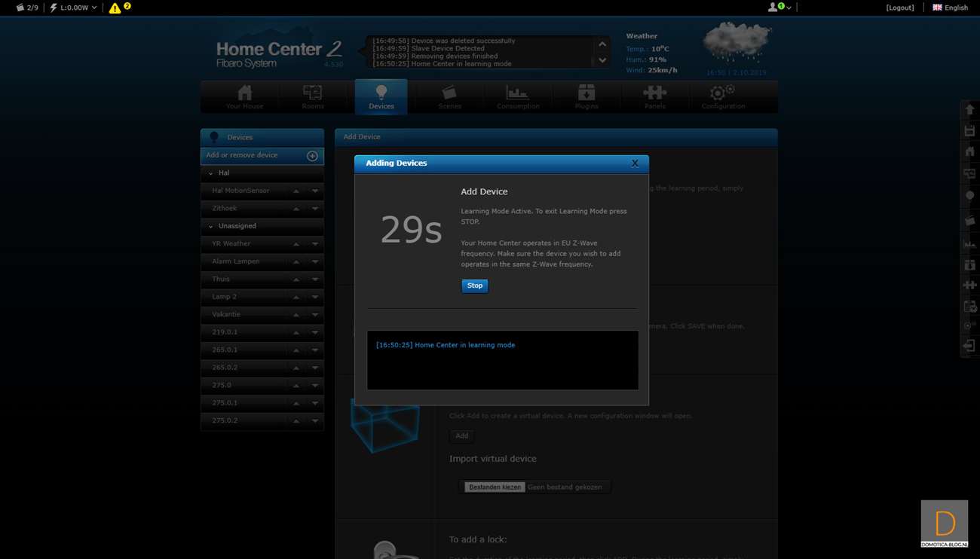Open the Your House section

(x=244, y=97)
